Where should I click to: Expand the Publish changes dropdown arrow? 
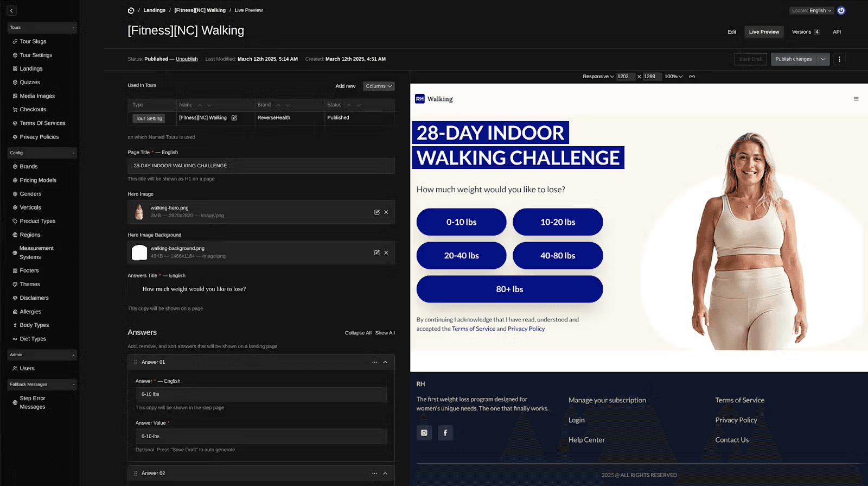(x=823, y=59)
